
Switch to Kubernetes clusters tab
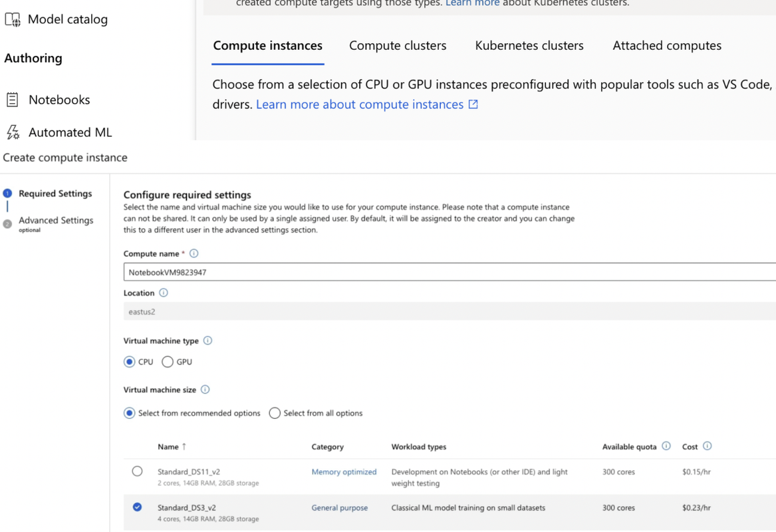point(529,45)
